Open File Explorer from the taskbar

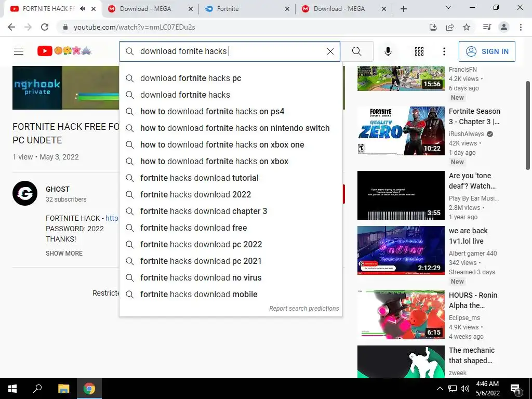pos(63,389)
